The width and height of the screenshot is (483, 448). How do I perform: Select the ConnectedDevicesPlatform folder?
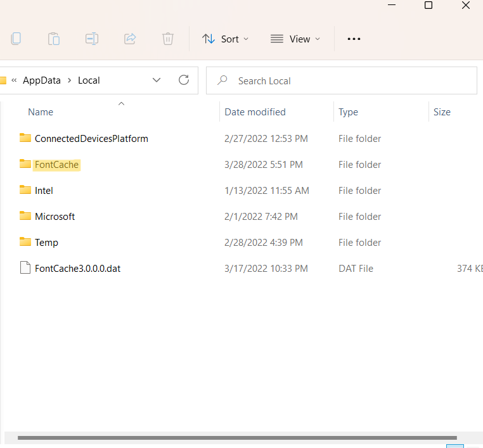91,139
